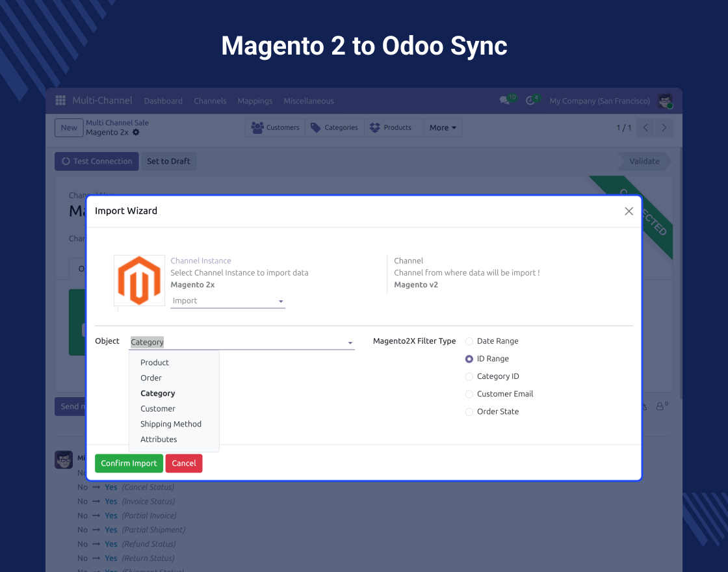Click the (Refund Status) log entry
The image size is (728, 572).
(149, 543)
